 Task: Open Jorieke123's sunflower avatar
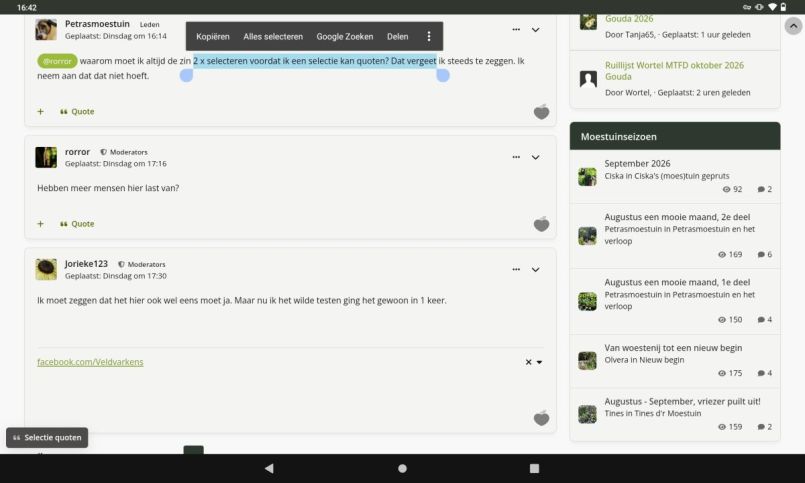[46, 269]
